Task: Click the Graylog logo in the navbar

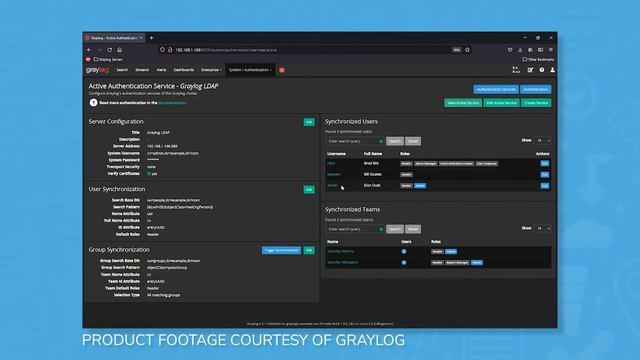Action: click(x=97, y=70)
